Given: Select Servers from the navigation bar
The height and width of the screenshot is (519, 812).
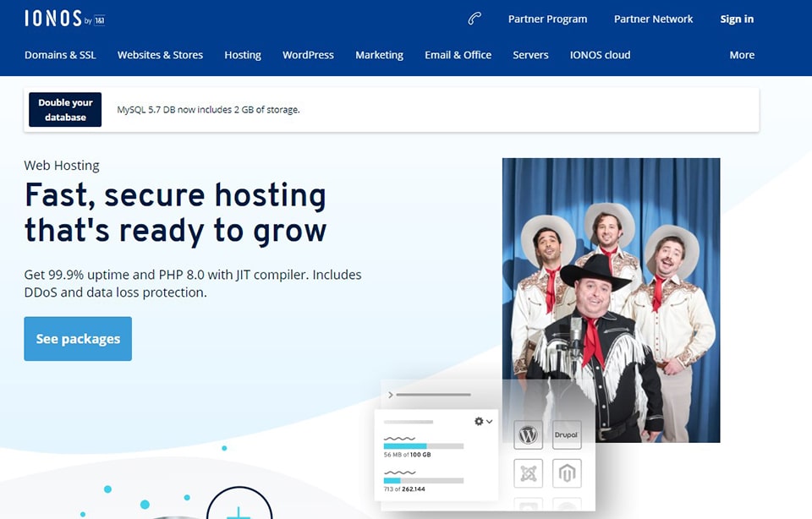Looking at the screenshot, I should click(x=530, y=55).
